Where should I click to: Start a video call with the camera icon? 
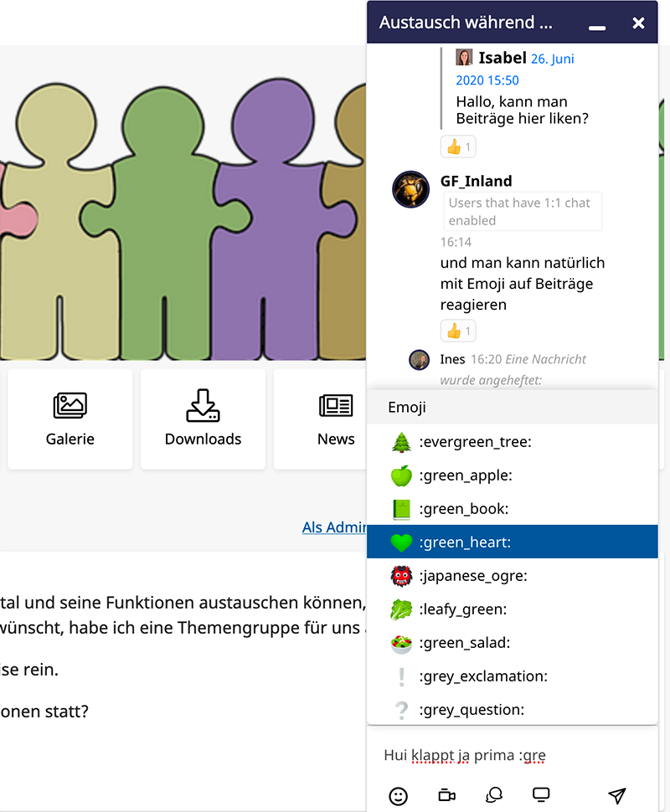tap(446, 795)
